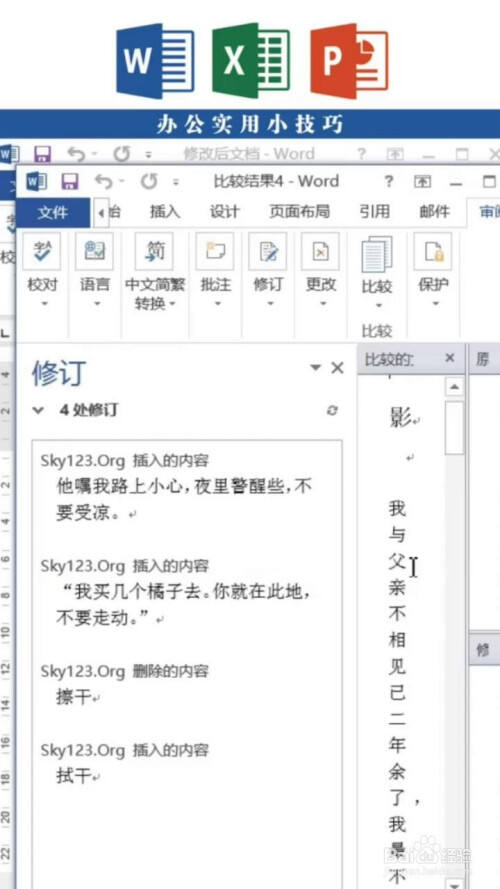Redo in the 比较结果4 window
Screen dimensions: 500x889
149,181
